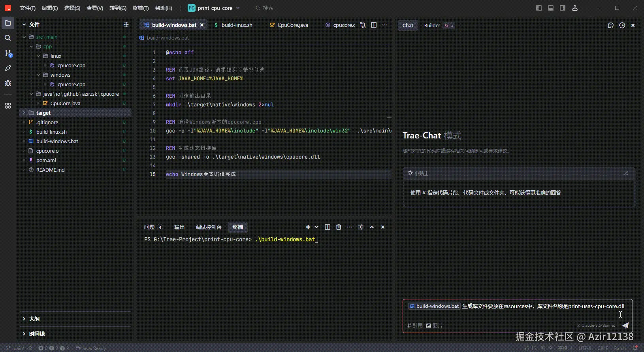This screenshot has width=644, height=352.
Task: Send the chat message
Action: (x=625, y=326)
